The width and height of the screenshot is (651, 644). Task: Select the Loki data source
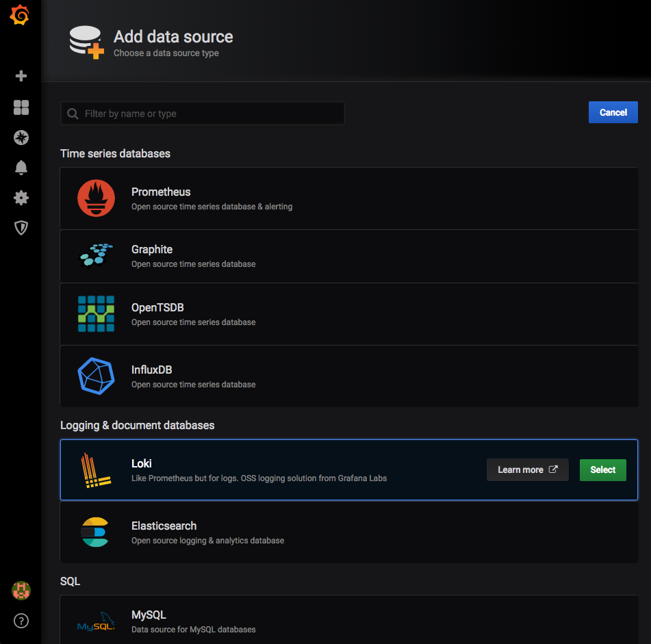coord(602,469)
